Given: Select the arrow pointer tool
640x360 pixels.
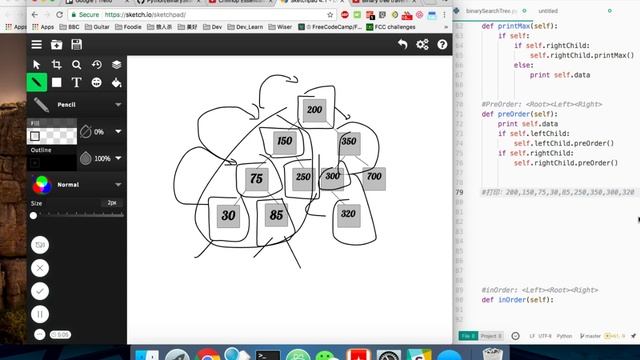Looking at the screenshot, I should tap(37, 64).
